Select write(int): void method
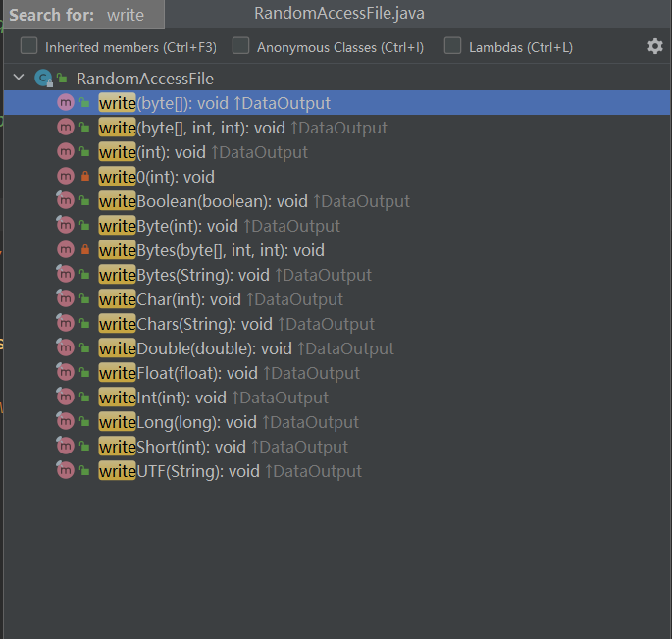 [x=336, y=152]
